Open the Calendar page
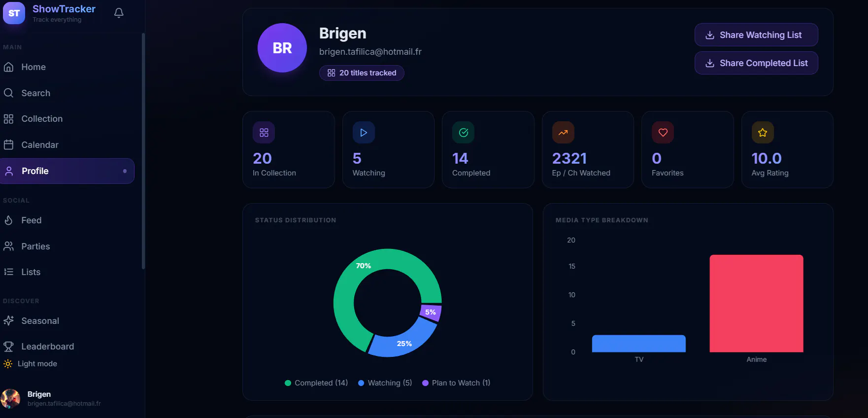 [67, 145]
